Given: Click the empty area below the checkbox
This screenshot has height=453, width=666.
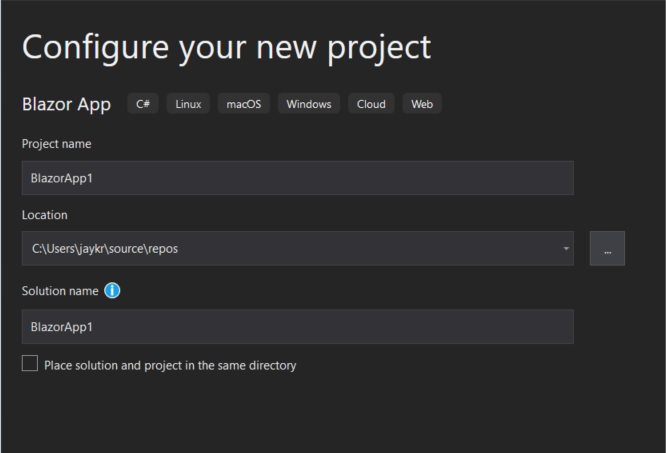Looking at the screenshot, I should coord(300,415).
